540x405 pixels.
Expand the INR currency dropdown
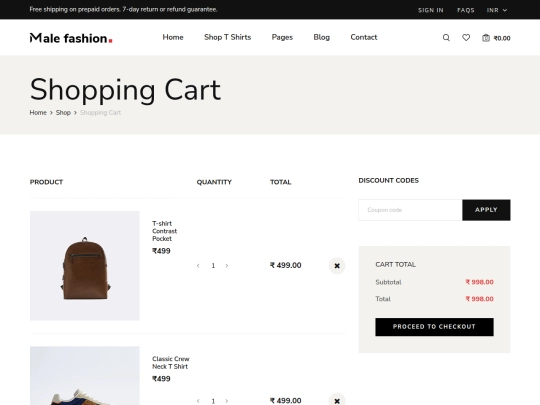pos(497,10)
